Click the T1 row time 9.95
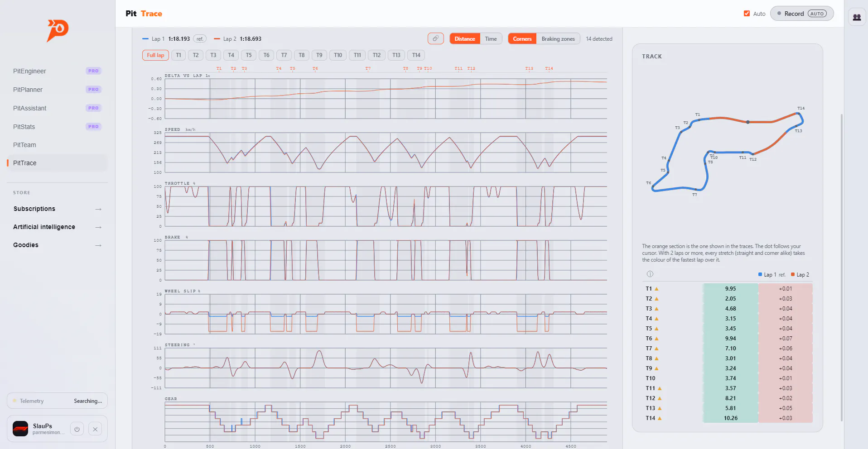This screenshot has height=449, width=868. point(730,289)
